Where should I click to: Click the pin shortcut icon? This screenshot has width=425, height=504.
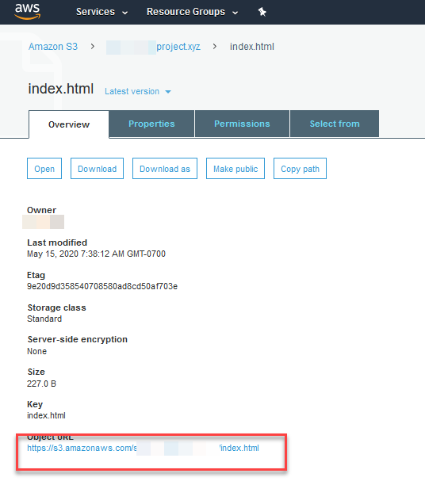point(262,12)
